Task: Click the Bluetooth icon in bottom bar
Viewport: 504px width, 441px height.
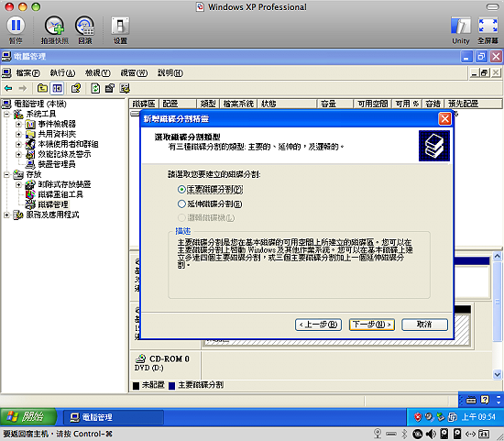Action: tap(404, 434)
